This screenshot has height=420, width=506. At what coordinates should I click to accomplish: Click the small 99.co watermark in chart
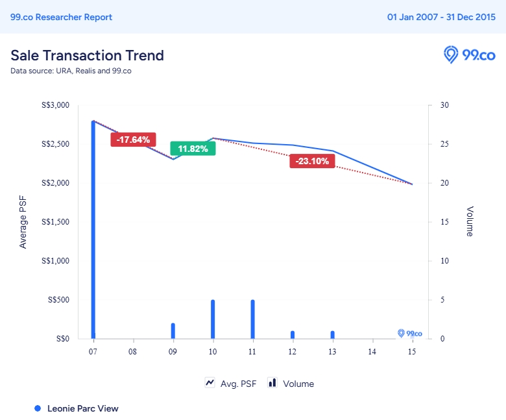pos(410,334)
